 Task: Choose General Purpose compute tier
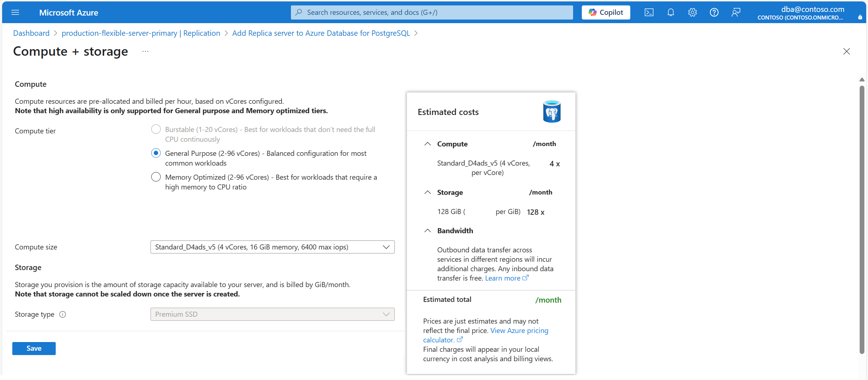pyautogui.click(x=156, y=153)
